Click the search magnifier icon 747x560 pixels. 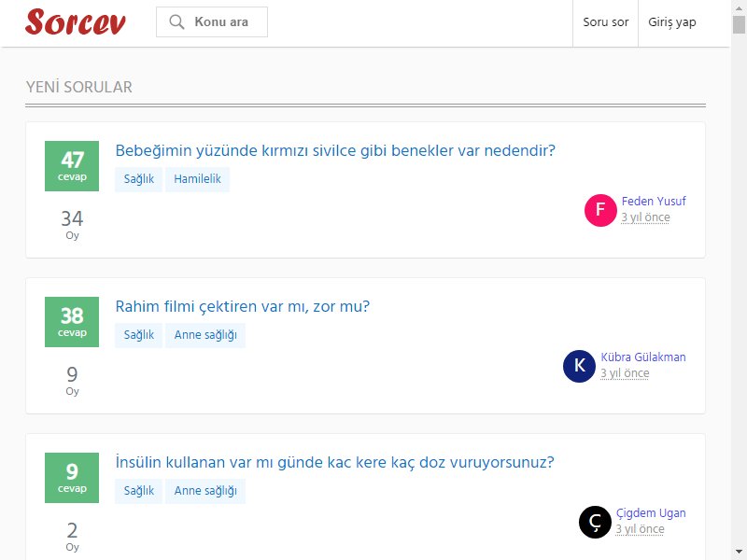click(176, 21)
